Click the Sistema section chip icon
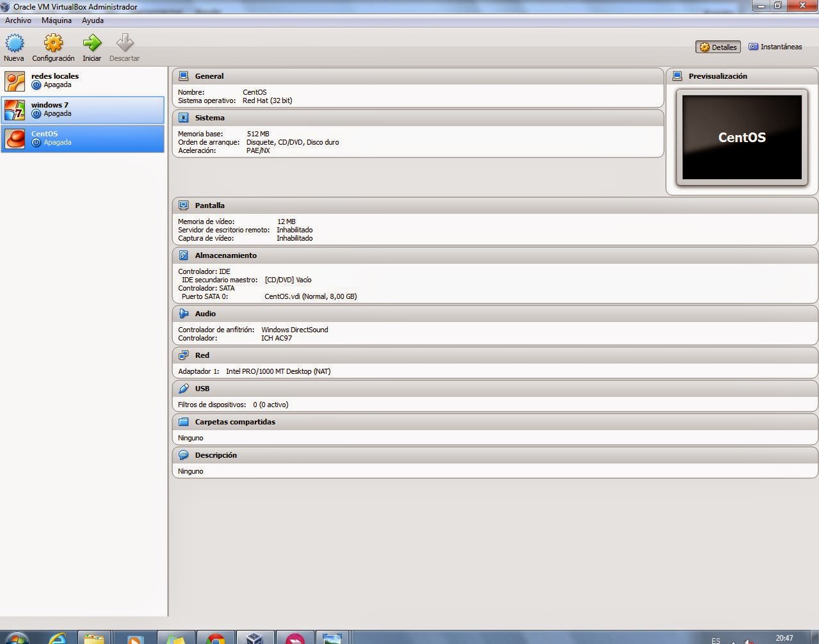This screenshot has height=644, width=819. (184, 118)
